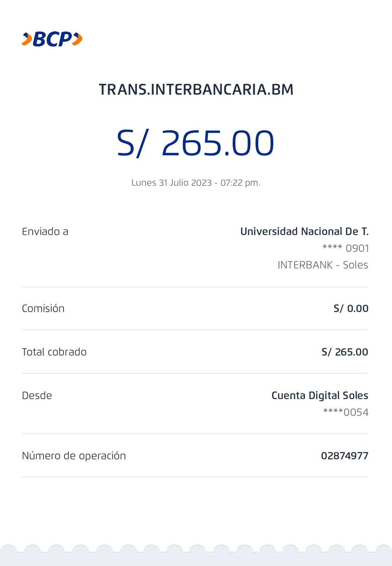Viewport: 392px width, 566px height.
Task: Click the destination account **** 0901
Action: (346, 248)
